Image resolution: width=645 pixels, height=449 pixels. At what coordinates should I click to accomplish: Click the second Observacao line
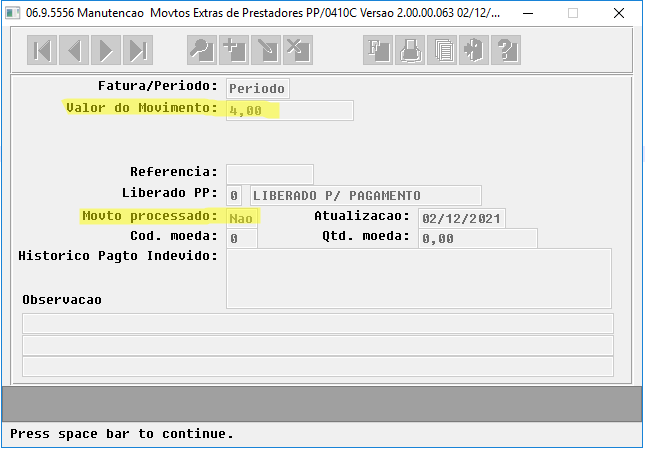318,345
